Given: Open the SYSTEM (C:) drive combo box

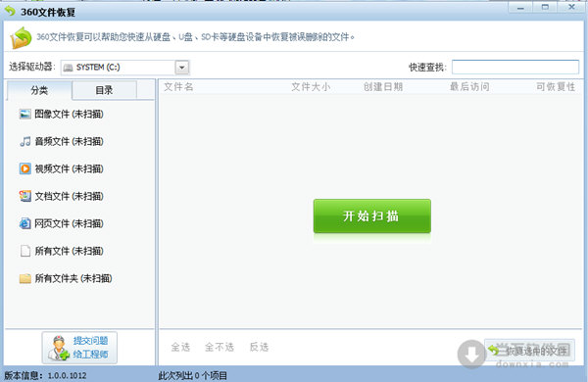Looking at the screenshot, I should [124, 68].
